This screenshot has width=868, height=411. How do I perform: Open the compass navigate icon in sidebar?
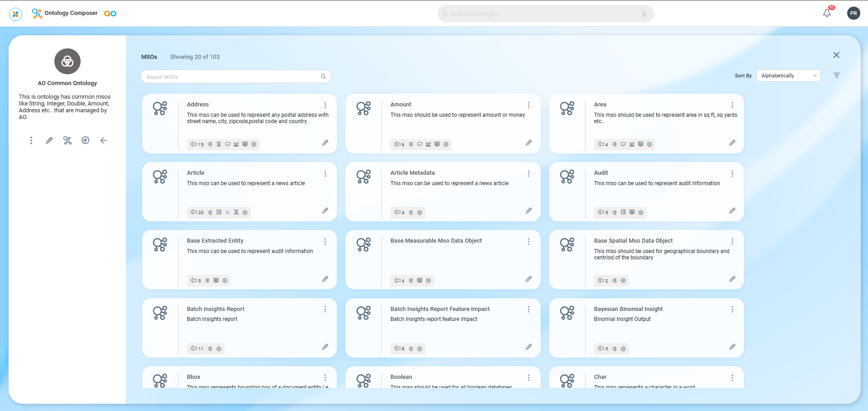click(x=85, y=140)
